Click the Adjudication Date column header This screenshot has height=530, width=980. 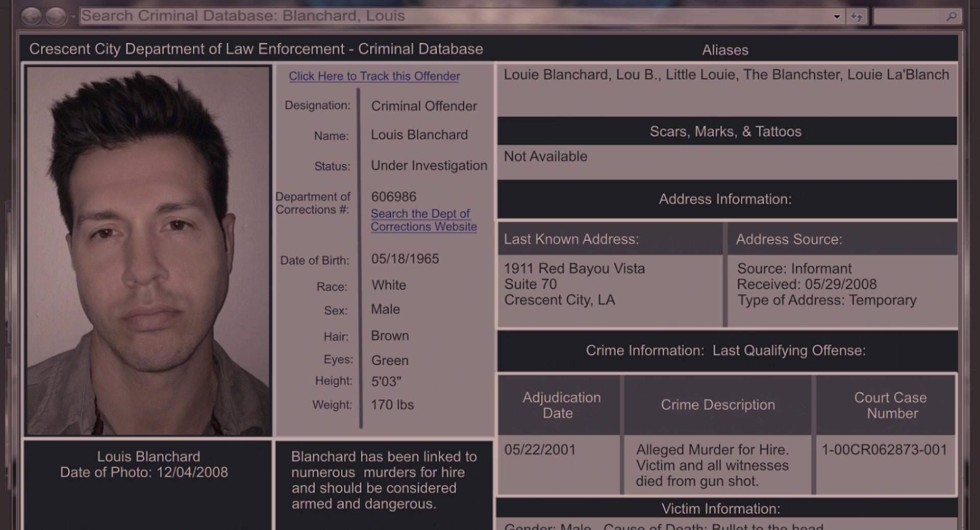point(560,405)
